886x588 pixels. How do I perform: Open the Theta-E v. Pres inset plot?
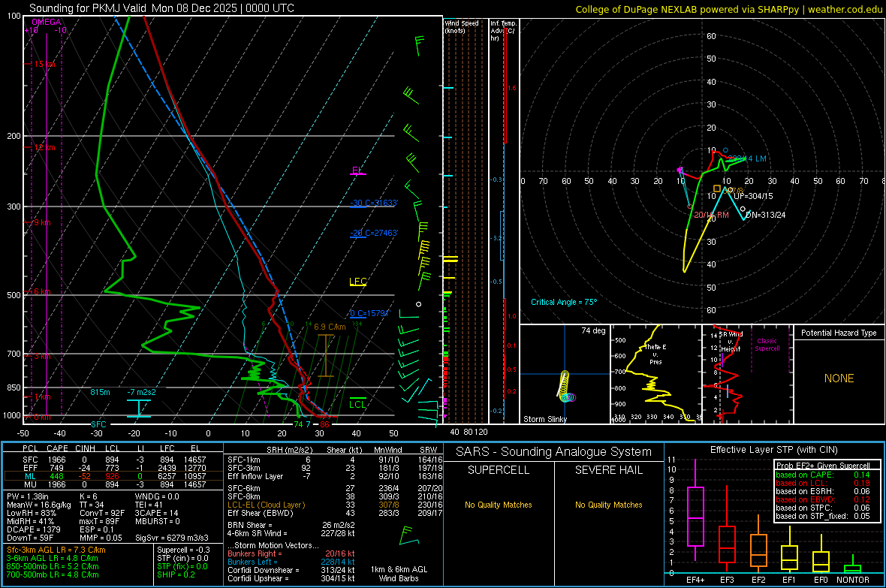pyautogui.click(x=656, y=374)
